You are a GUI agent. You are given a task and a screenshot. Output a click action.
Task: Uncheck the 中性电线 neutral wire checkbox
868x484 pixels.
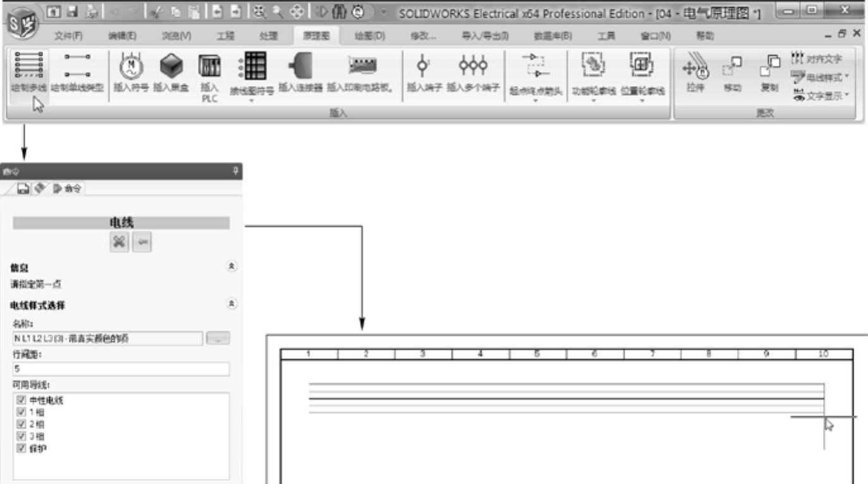[x=21, y=400]
